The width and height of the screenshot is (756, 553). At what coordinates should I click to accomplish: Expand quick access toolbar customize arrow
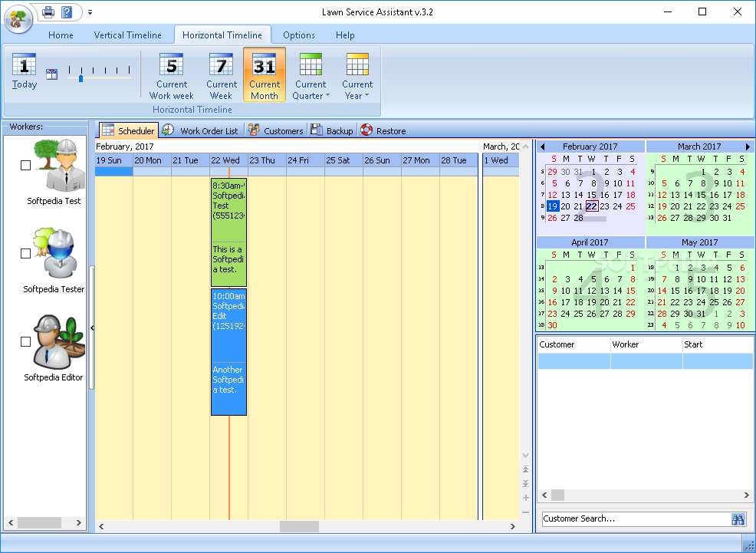[x=90, y=12]
